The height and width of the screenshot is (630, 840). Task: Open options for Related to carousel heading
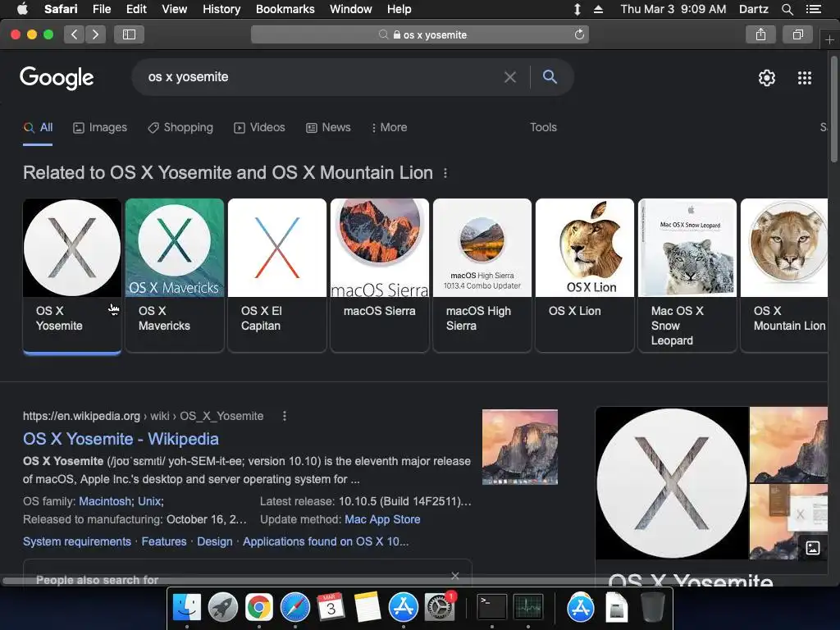(x=445, y=173)
